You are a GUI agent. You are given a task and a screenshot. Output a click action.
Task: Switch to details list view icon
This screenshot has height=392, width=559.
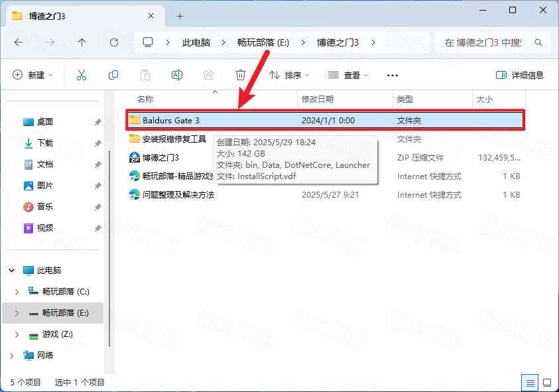[x=530, y=383]
